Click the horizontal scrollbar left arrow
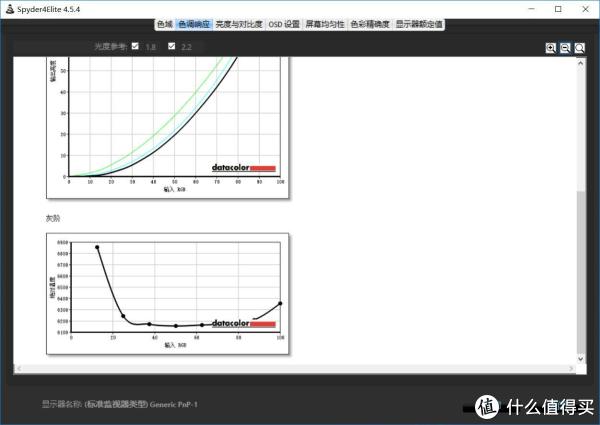600x425 pixels. pos(19,368)
